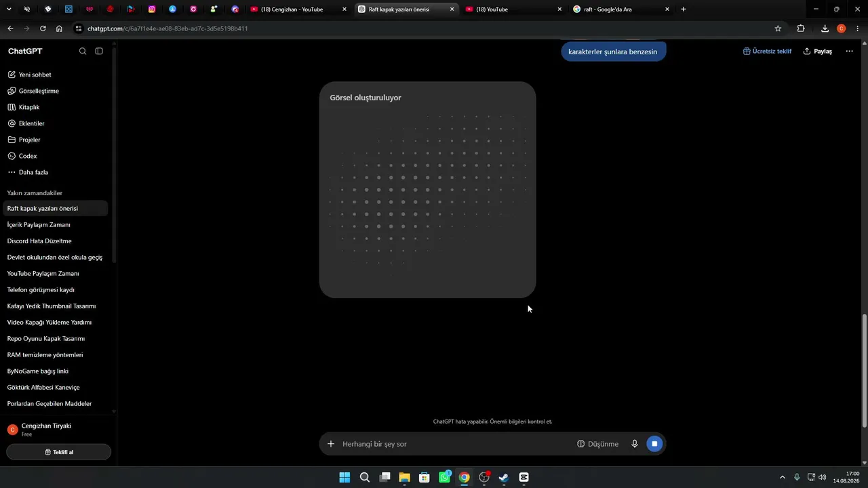Open chat İçerik Paylaşım Zamanı

point(56,225)
